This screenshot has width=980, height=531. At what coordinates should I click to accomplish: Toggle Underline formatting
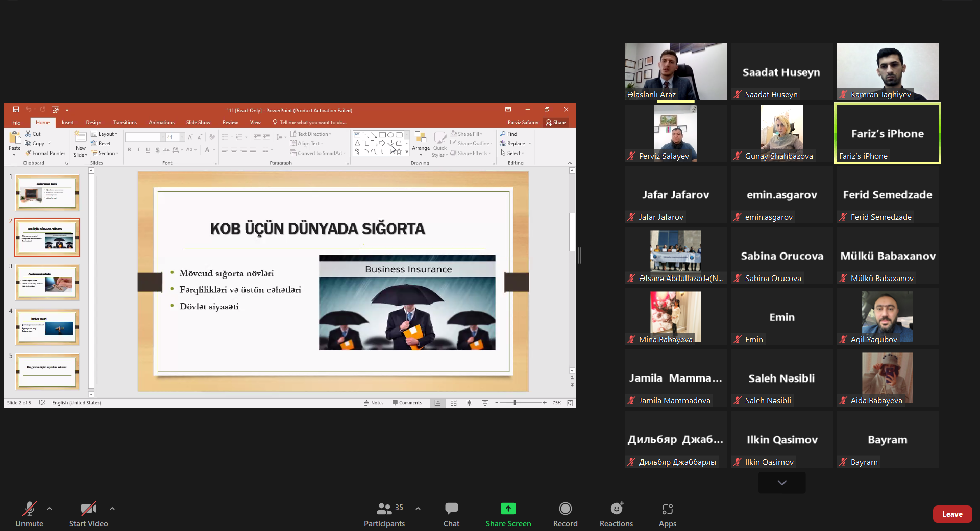(x=148, y=150)
